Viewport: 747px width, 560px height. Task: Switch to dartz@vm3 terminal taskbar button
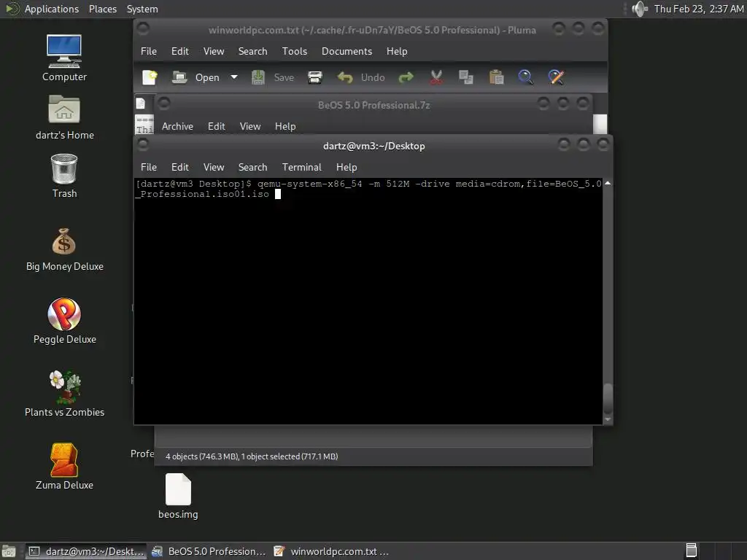click(x=86, y=551)
